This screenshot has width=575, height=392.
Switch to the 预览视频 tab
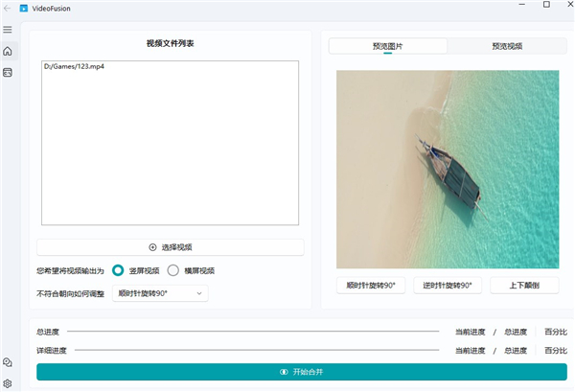(507, 46)
